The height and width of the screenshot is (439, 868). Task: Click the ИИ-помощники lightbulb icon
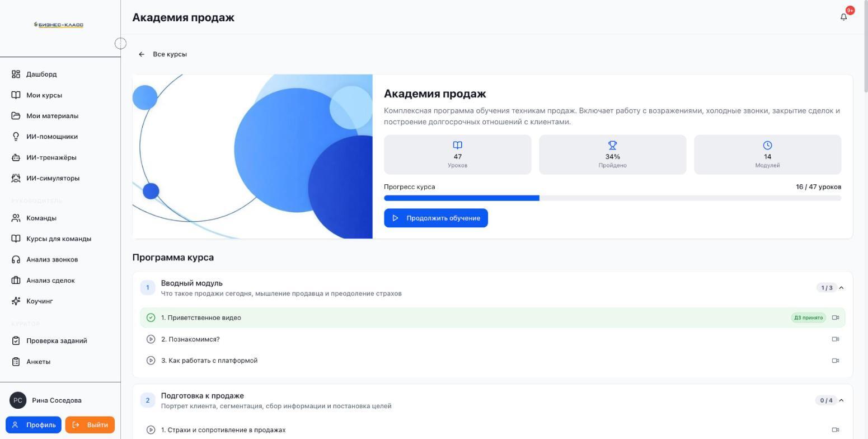click(16, 137)
